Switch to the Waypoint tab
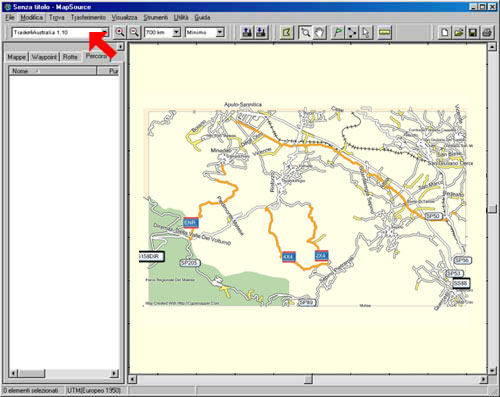Viewport: 500px width, 397px height. [x=44, y=57]
